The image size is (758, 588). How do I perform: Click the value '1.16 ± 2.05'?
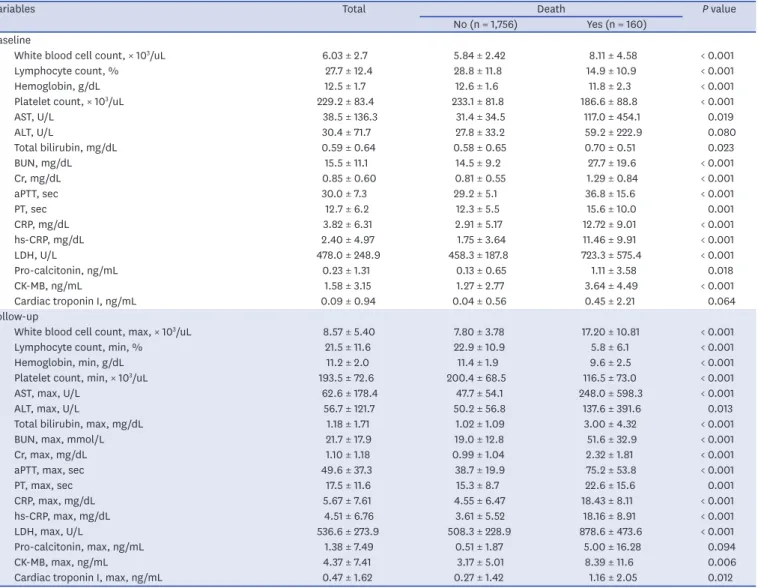tap(612, 578)
